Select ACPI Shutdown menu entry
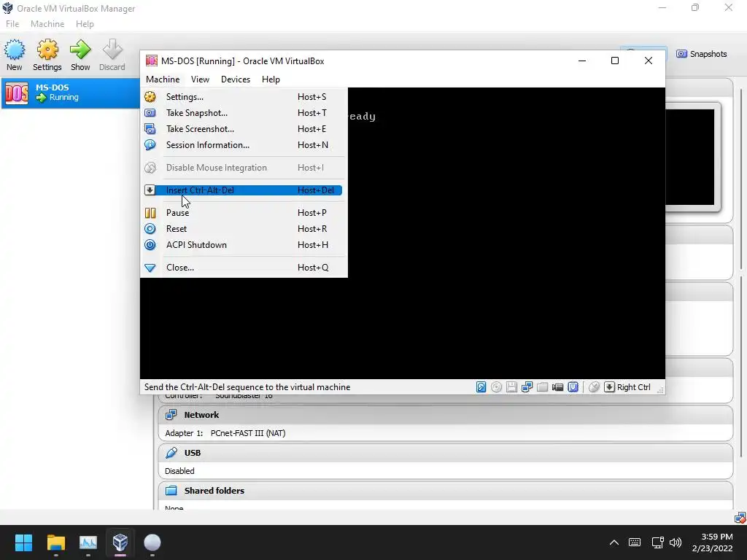Viewport: 747px width, 560px height. [x=243, y=245]
